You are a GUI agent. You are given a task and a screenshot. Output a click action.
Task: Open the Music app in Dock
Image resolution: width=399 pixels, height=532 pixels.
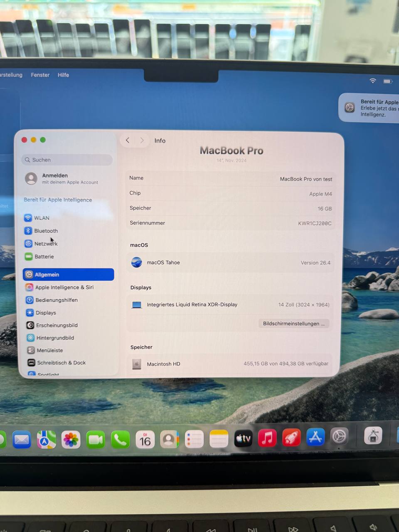coord(267,438)
